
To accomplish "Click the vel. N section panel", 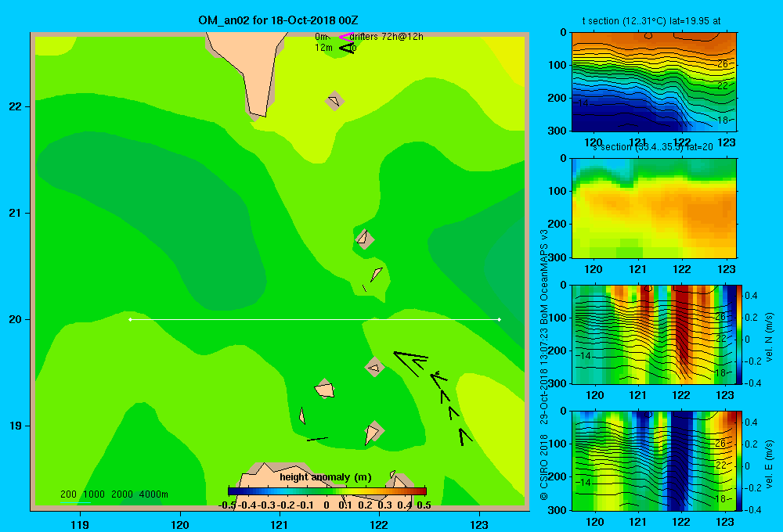I will [x=654, y=334].
